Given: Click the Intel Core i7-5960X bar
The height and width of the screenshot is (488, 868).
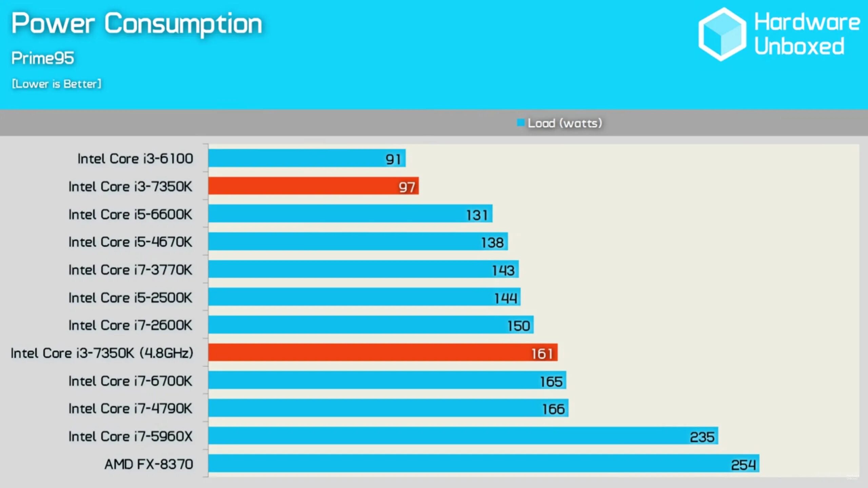Looking at the screenshot, I should coord(462,436).
